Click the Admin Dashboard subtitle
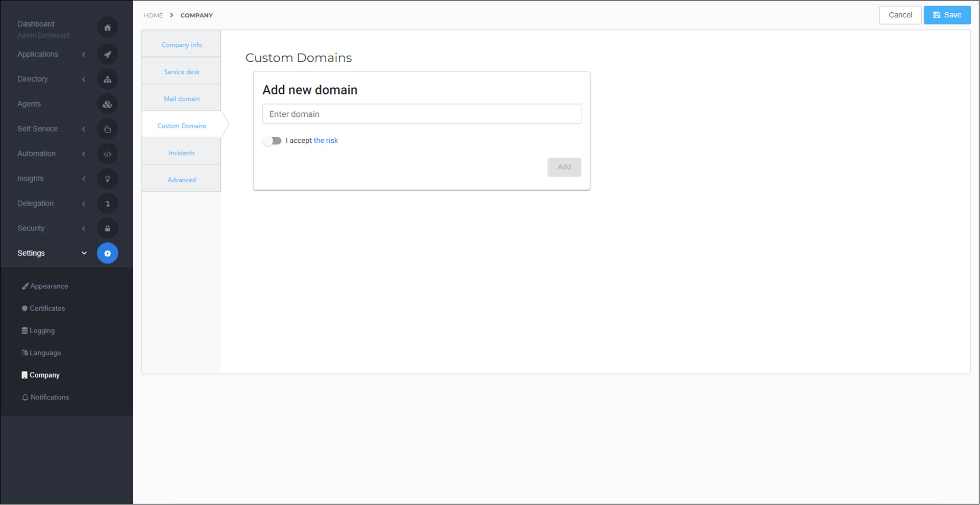 43,35
